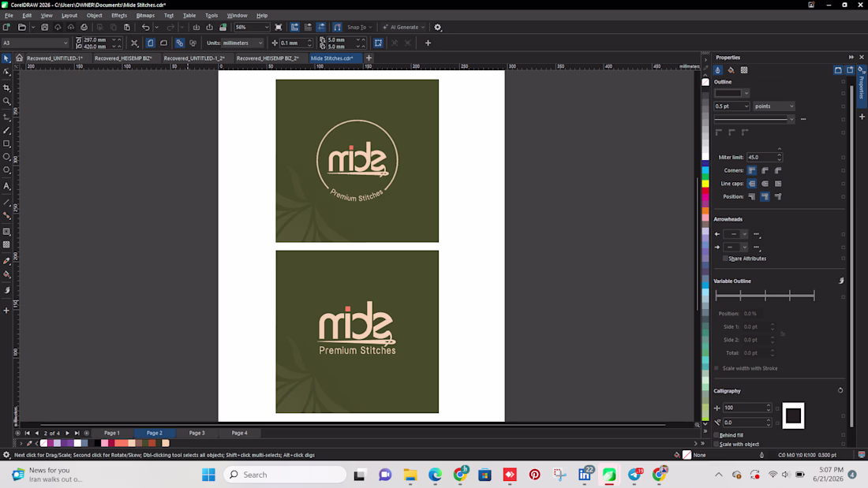Go to next page arrow

[68, 434]
